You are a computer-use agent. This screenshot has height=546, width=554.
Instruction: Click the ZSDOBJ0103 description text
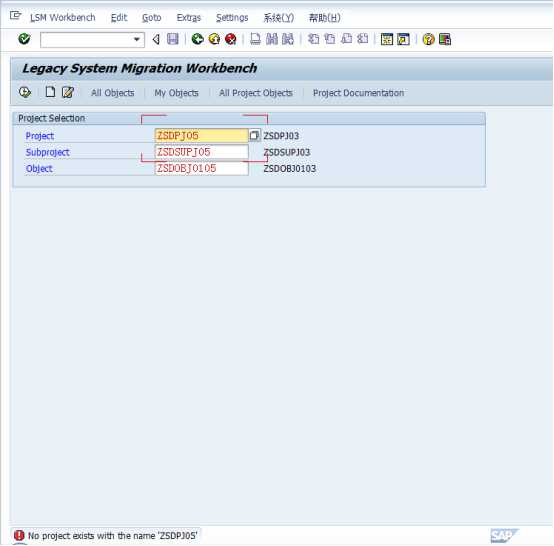click(x=289, y=169)
